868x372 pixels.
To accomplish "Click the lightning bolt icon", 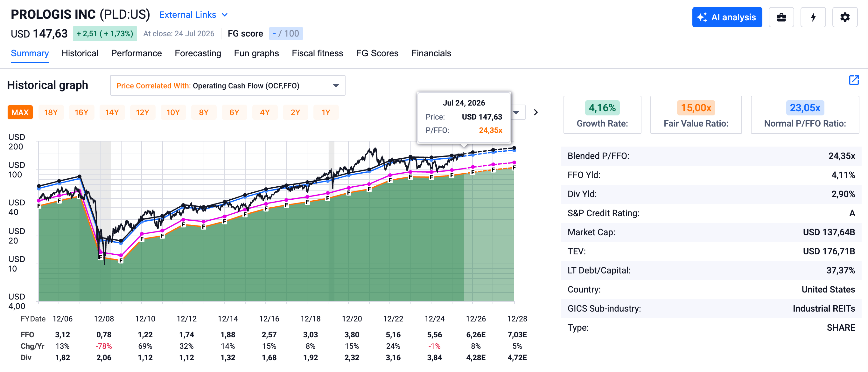I will [x=813, y=17].
